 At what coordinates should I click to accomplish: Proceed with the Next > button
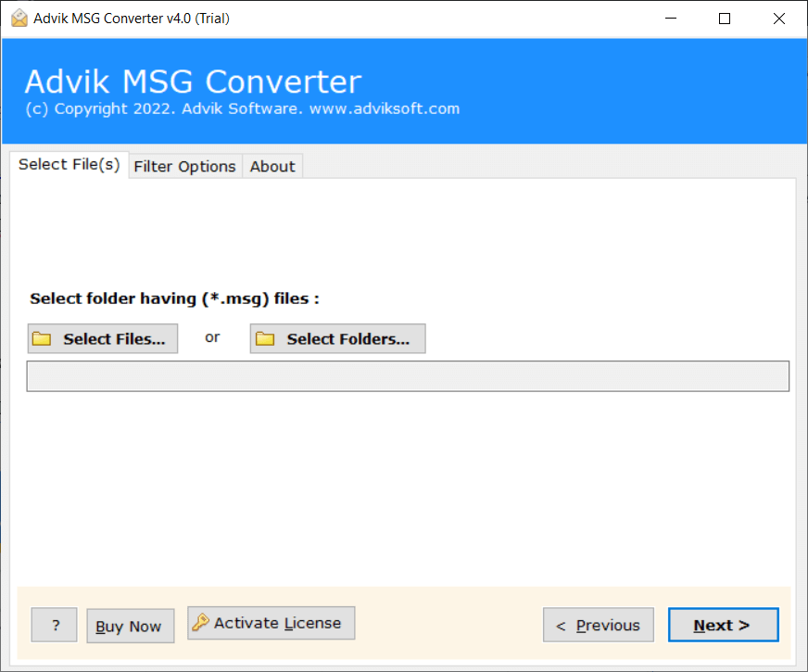pos(724,625)
